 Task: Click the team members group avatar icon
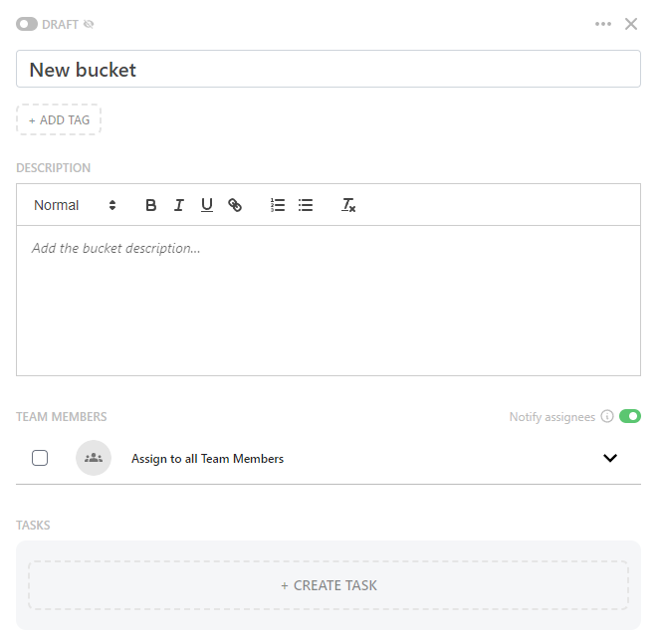(x=94, y=458)
